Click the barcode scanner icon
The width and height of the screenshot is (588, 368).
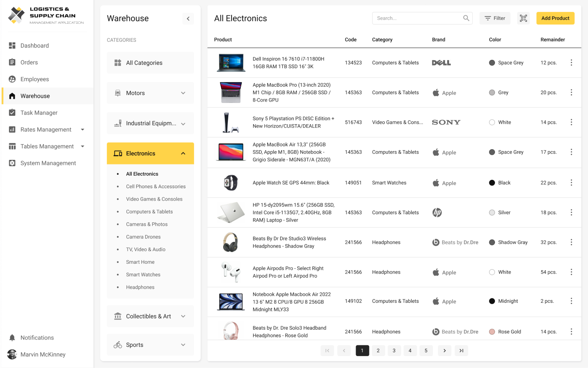point(523,18)
